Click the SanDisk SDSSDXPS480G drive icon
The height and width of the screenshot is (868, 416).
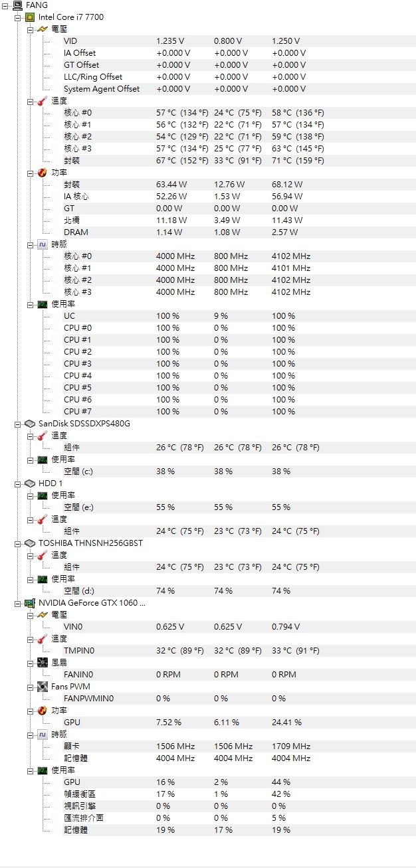[x=30, y=424]
